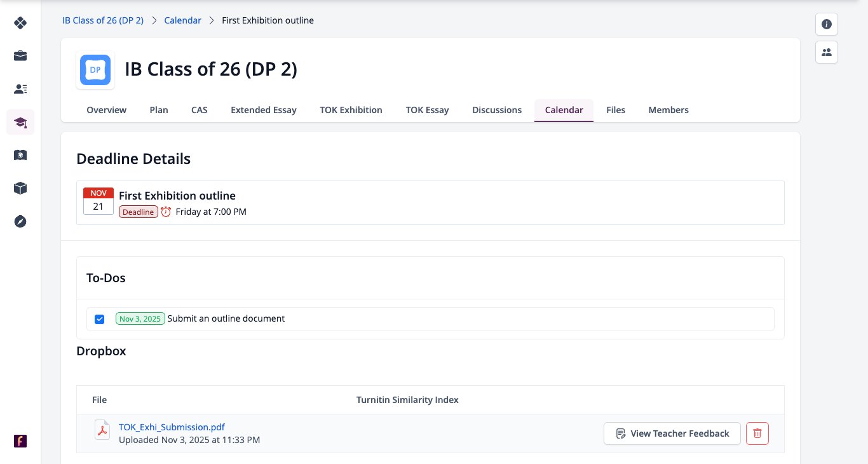
Task: Open the book reader icon in sidebar
Action: [x=20, y=155]
